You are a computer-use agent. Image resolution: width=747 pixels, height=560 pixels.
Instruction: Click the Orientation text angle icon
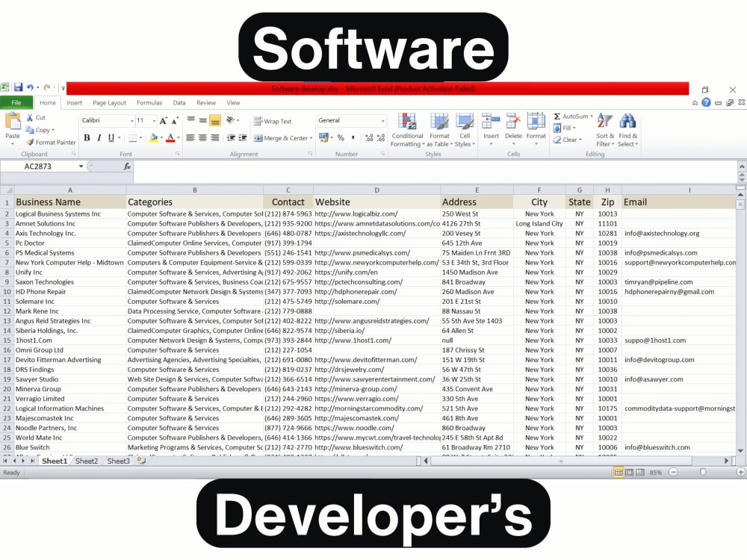(231, 120)
